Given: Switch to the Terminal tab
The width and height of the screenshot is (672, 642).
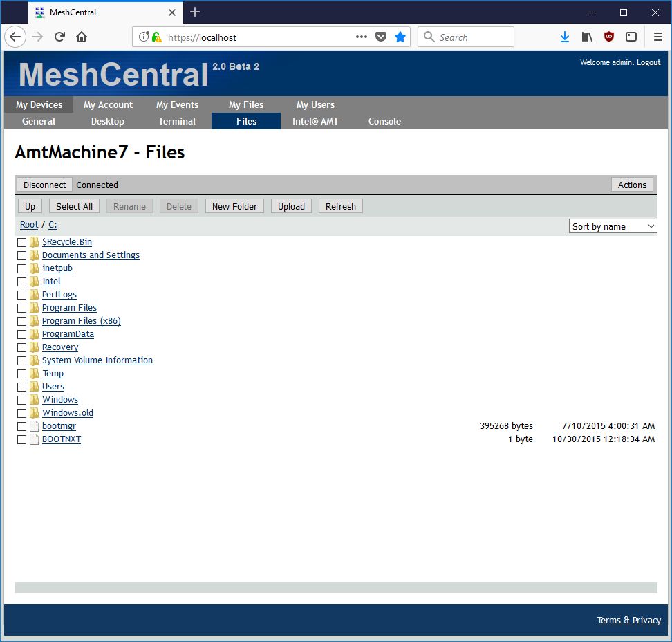Looking at the screenshot, I should pos(177,121).
